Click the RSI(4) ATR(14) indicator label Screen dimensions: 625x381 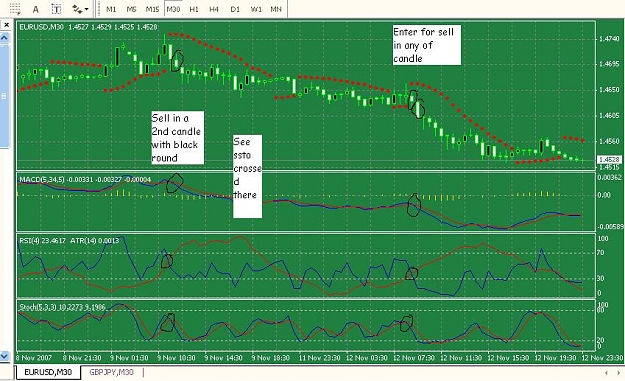69,240
